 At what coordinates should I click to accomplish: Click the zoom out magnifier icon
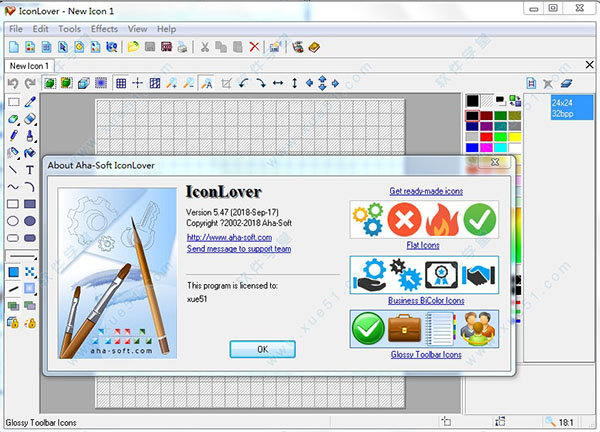tap(188, 83)
